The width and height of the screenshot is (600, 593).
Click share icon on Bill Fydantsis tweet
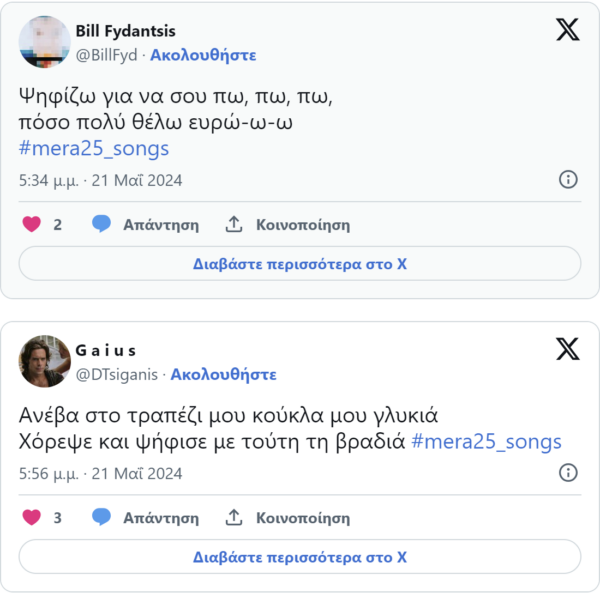(x=234, y=224)
